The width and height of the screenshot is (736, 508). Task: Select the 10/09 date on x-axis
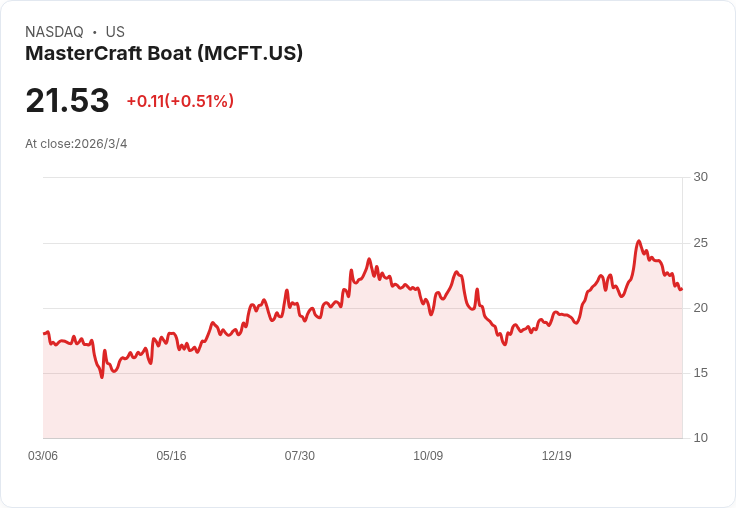[x=428, y=456]
